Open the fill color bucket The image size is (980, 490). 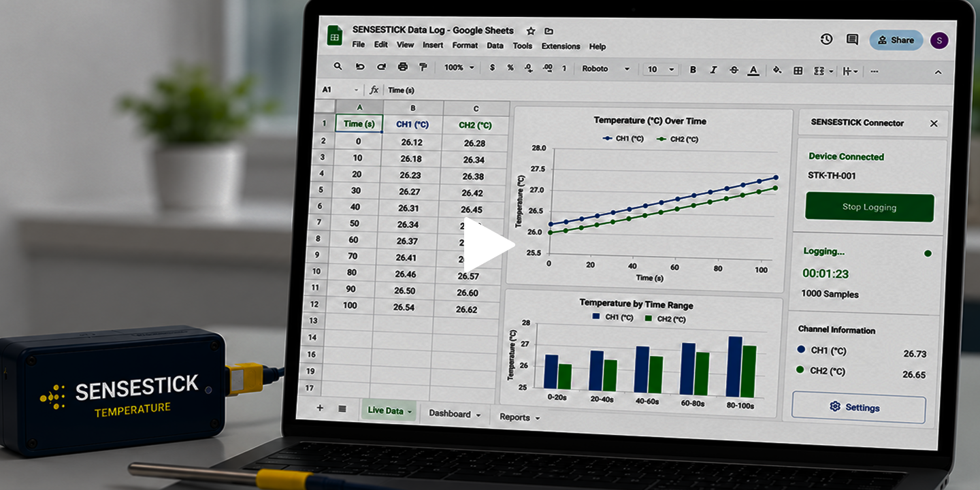(777, 70)
